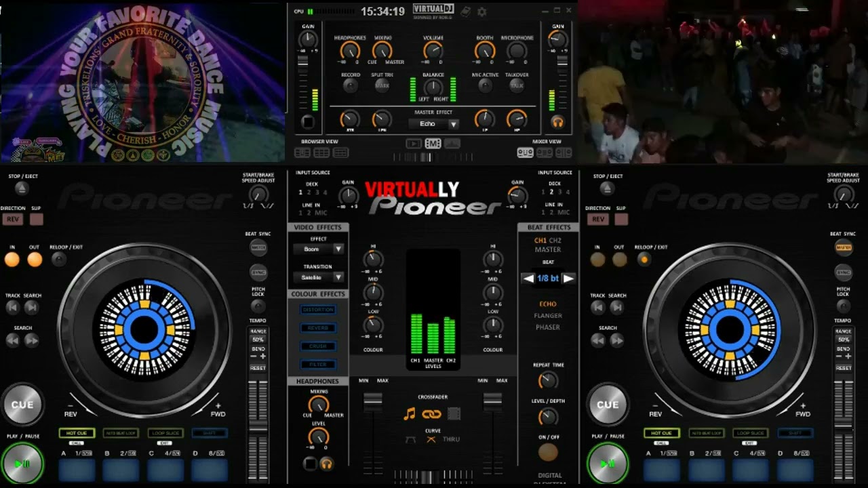Click DISTORTION colour effect button
The height and width of the screenshot is (488, 868).
[x=319, y=310]
